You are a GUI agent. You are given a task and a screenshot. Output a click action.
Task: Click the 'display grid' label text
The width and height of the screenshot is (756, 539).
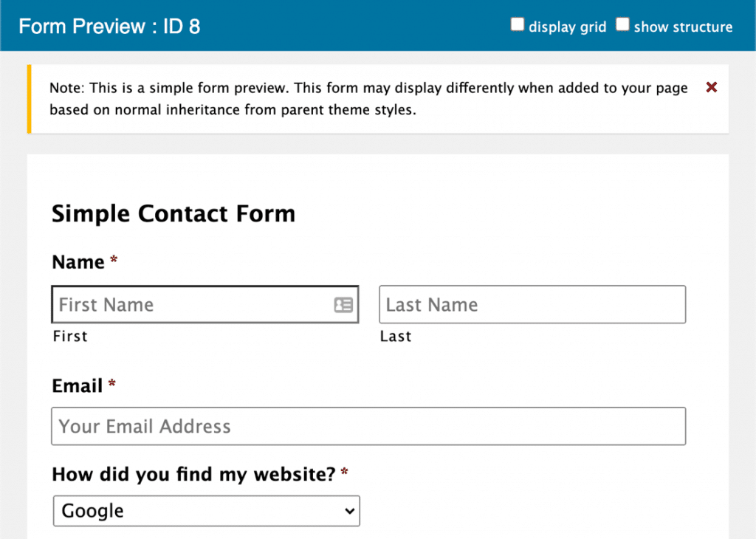567,27
